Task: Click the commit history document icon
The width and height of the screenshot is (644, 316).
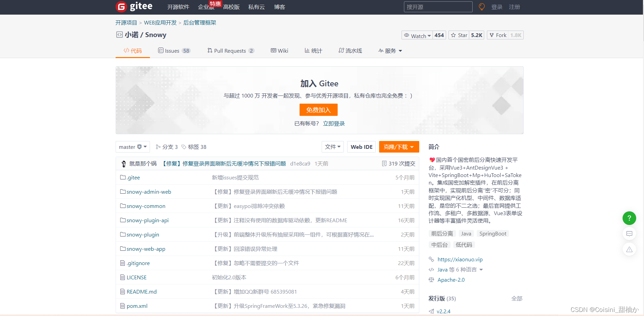Action: point(384,163)
